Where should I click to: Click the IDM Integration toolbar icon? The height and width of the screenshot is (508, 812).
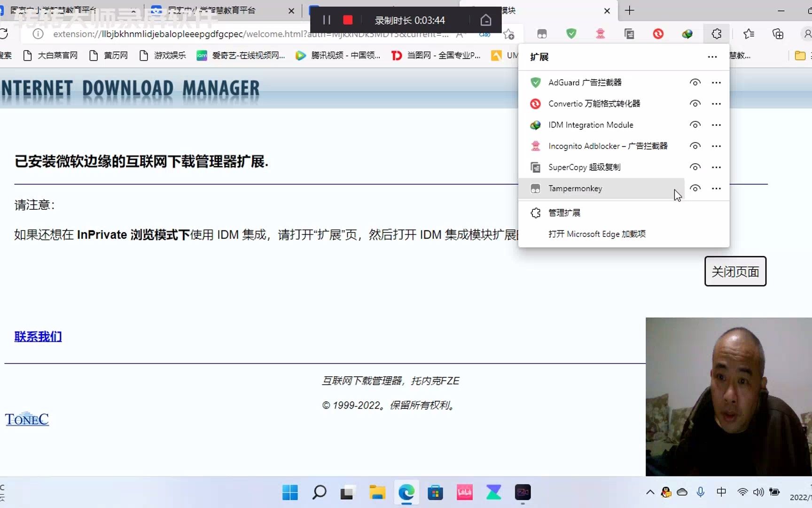pos(687,34)
